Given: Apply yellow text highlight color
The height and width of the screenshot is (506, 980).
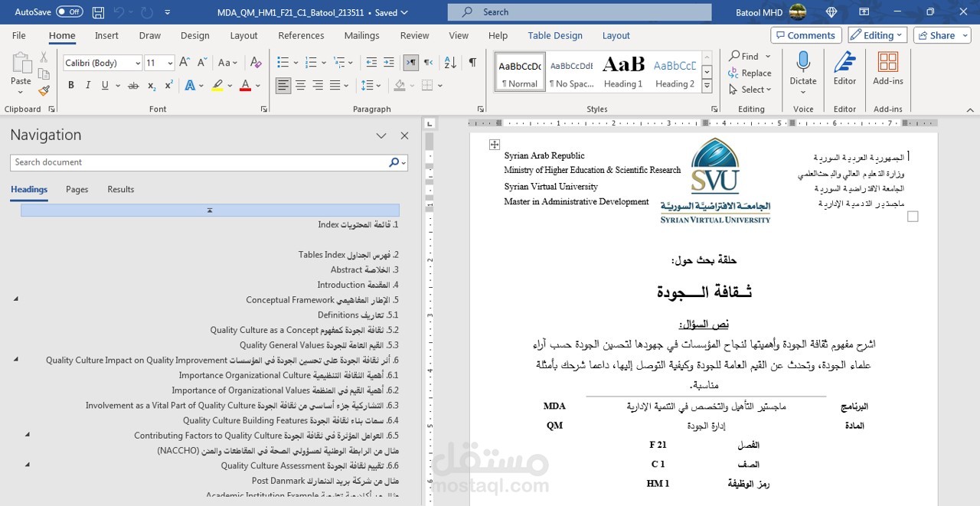Looking at the screenshot, I should click(x=217, y=85).
